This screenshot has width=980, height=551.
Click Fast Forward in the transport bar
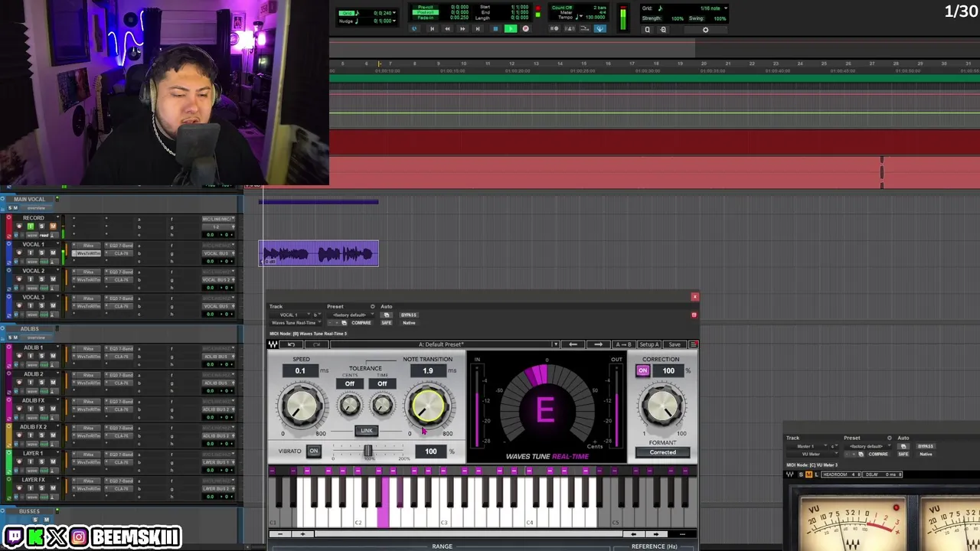pos(462,29)
